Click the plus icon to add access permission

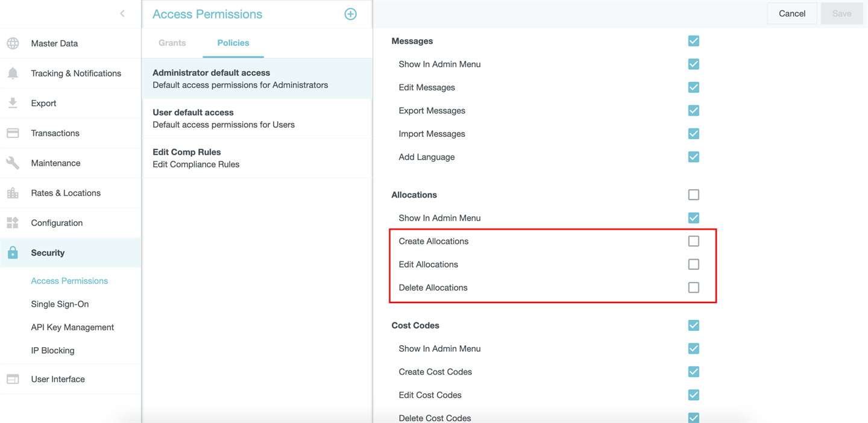(350, 14)
